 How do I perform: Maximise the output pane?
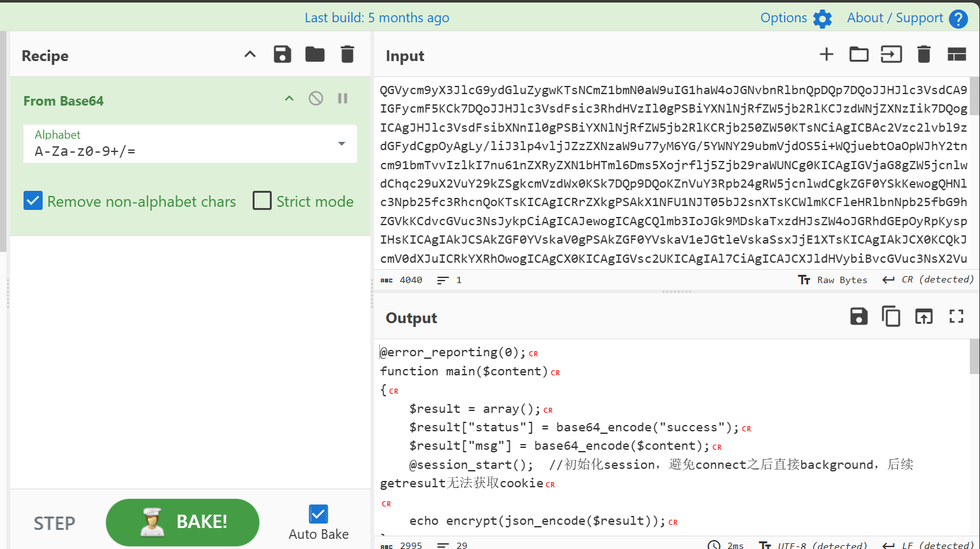[x=956, y=316]
